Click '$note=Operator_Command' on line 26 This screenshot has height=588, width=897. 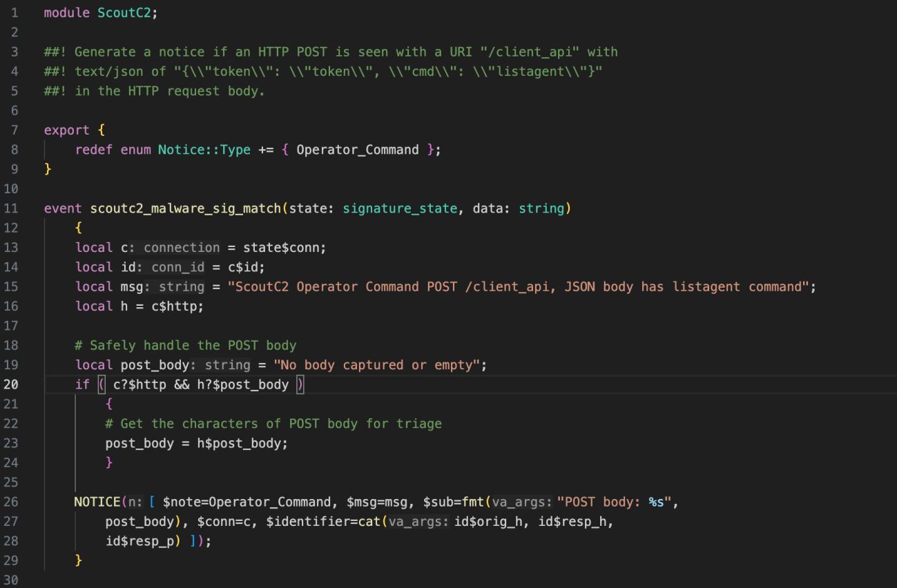[x=247, y=502]
